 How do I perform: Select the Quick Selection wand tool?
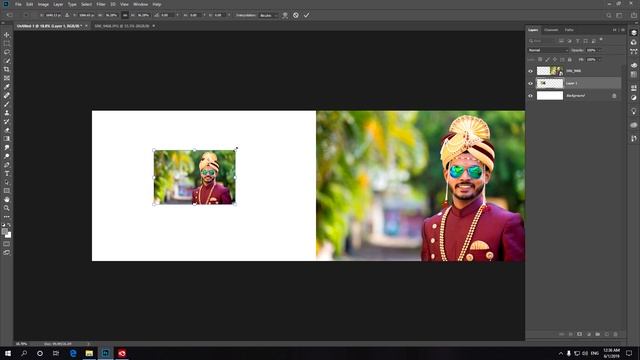(x=7, y=61)
